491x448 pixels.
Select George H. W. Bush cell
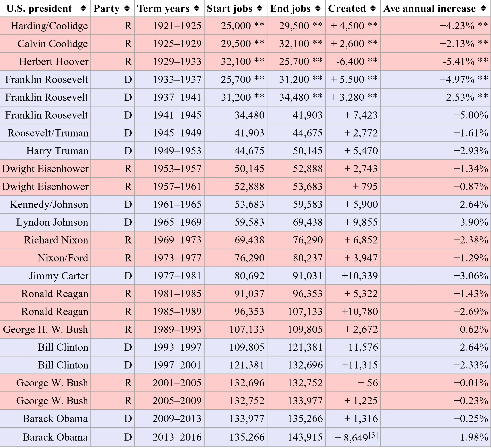pyautogui.click(x=45, y=330)
